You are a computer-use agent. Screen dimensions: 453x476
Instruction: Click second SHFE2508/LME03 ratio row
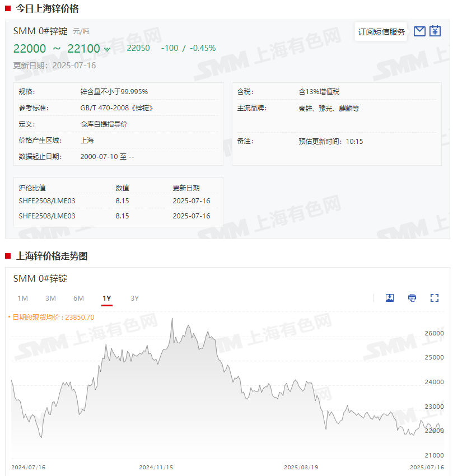118,216
